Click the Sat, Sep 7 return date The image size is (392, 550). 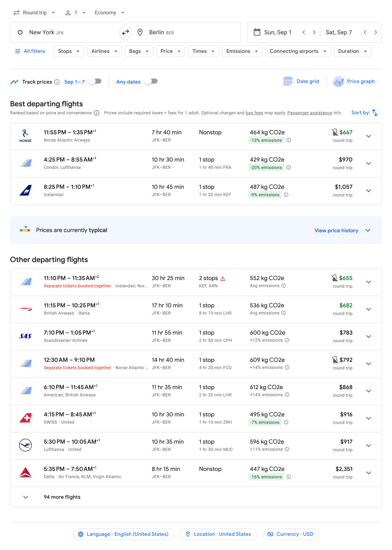point(339,32)
